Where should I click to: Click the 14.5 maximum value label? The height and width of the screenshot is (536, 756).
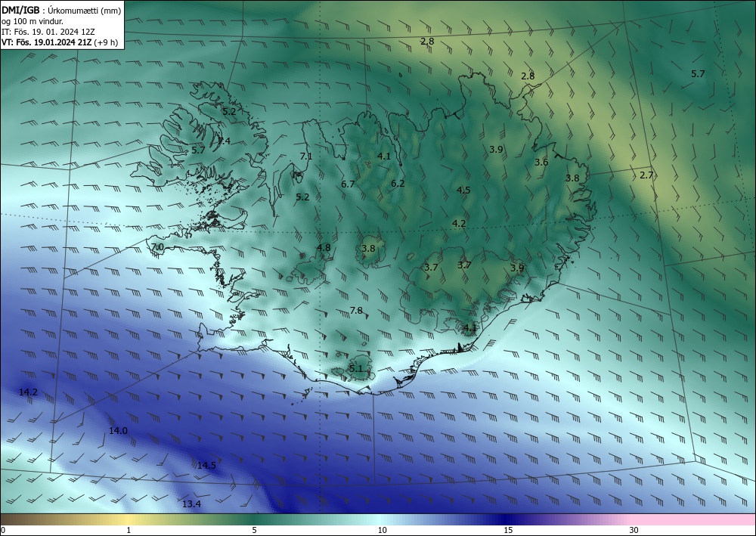(x=207, y=466)
